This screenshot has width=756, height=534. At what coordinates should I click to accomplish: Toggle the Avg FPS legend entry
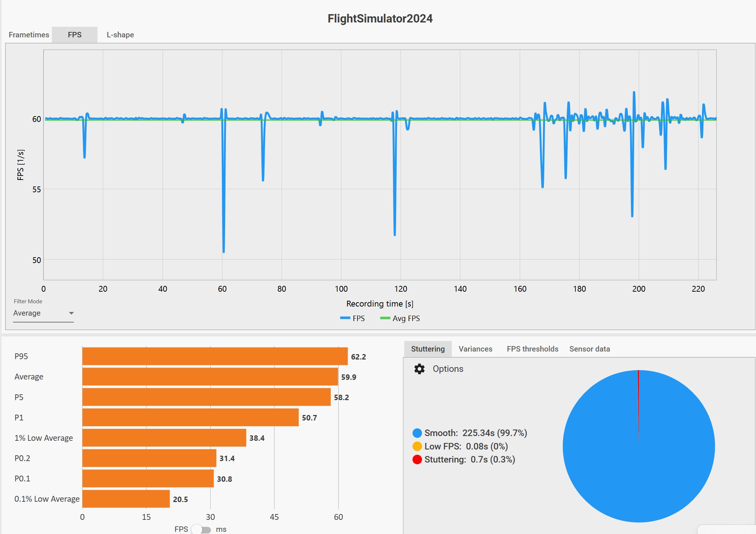click(400, 319)
